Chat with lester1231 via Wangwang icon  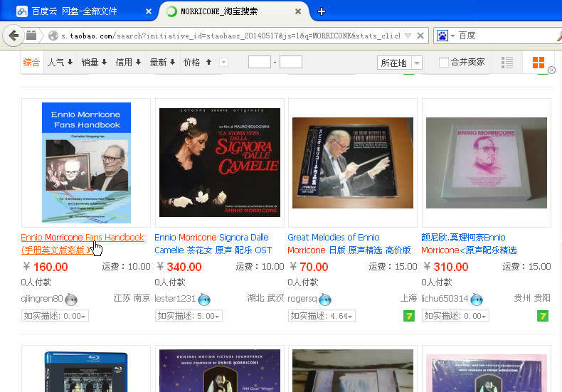204,300
